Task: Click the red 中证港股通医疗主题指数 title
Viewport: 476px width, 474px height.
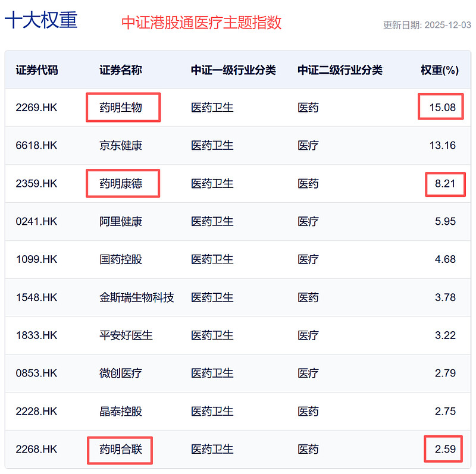Action: coord(201,23)
